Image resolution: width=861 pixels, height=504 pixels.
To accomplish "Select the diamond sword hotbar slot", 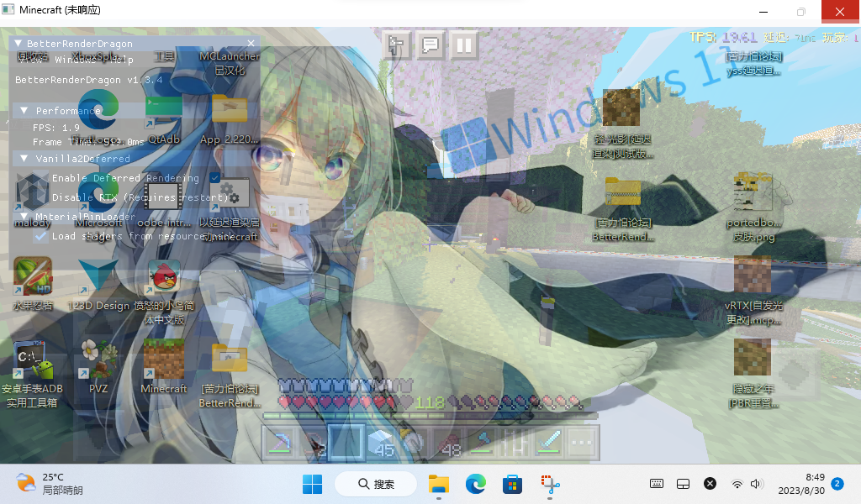I will 547,442.
